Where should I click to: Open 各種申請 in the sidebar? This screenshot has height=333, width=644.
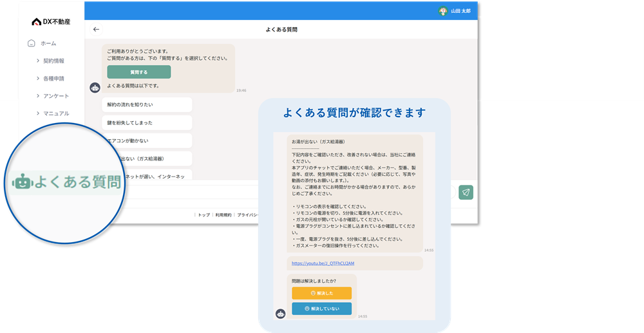pyautogui.click(x=54, y=79)
